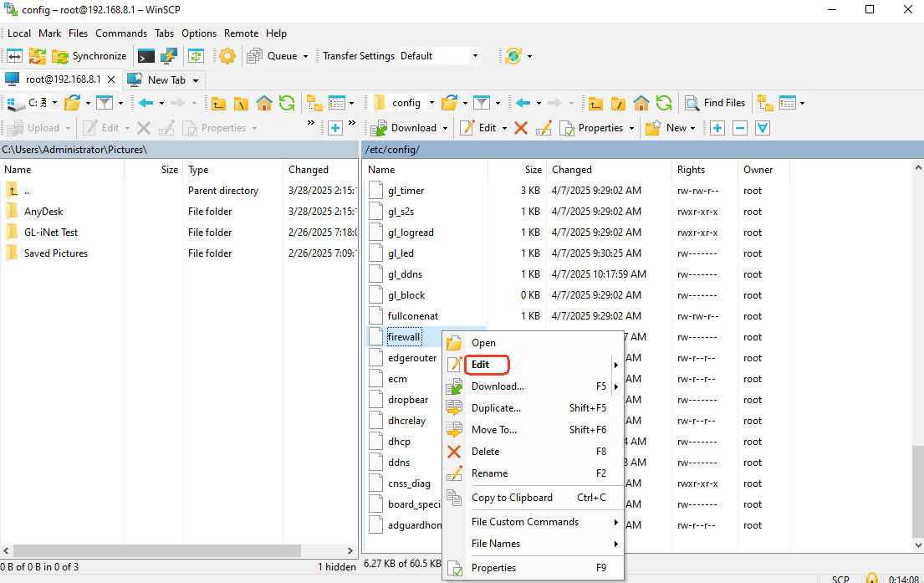Expand the Download dropdown arrow in toolbar
Image resolution: width=924 pixels, height=583 pixels.
446,128
